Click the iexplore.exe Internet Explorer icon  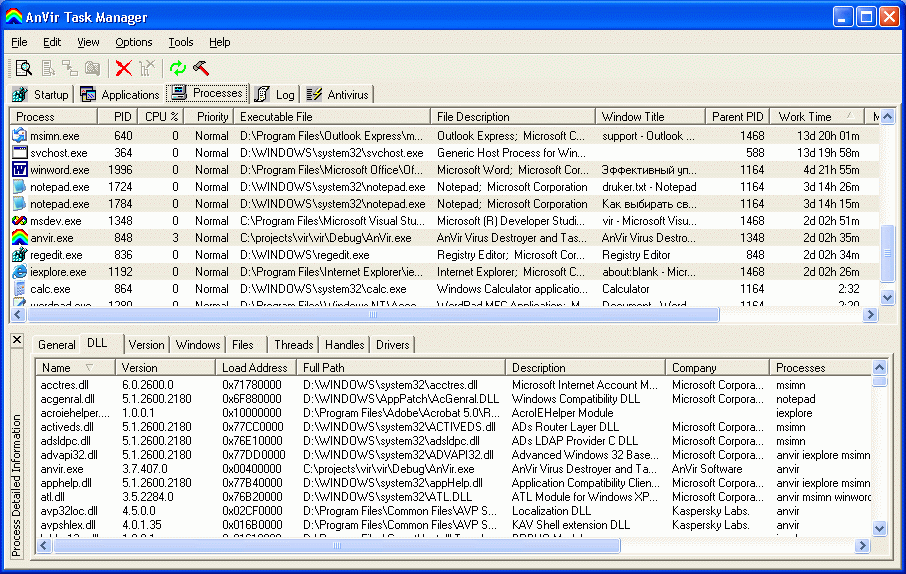pyautogui.click(x=20, y=272)
